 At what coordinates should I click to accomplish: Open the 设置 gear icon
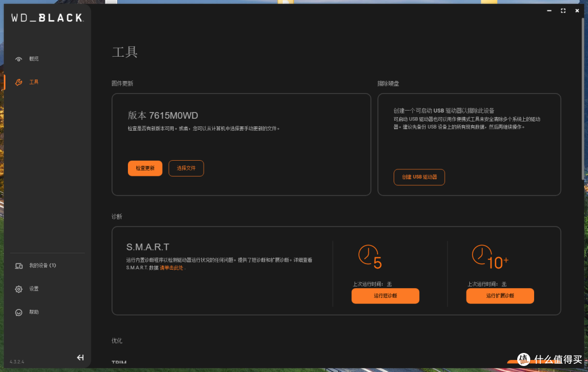pos(19,289)
